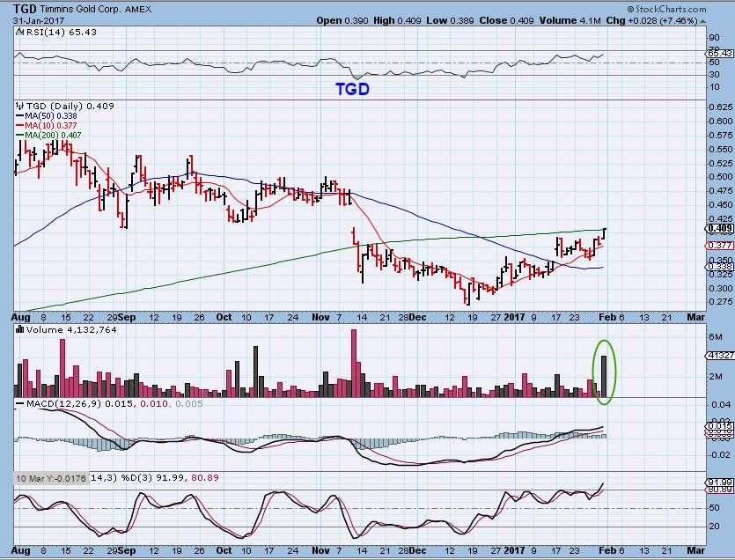Click the volume bars icon beside Volume 4,132,764
The width and height of the screenshot is (735, 560).
[20, 329]
